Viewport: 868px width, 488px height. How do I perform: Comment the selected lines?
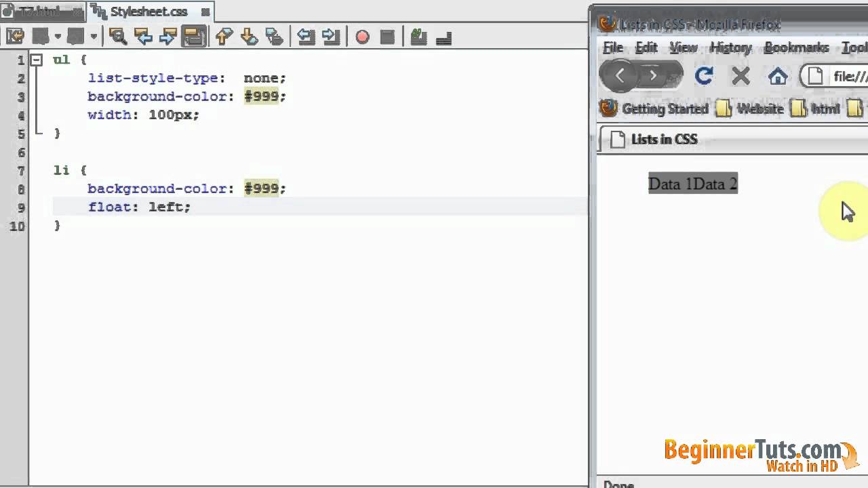418,37
